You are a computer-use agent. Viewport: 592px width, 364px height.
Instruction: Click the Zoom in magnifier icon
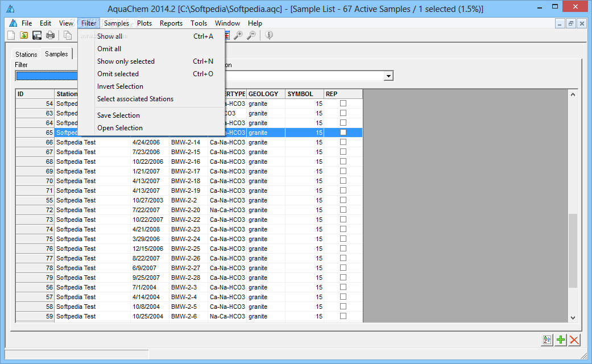238,35
